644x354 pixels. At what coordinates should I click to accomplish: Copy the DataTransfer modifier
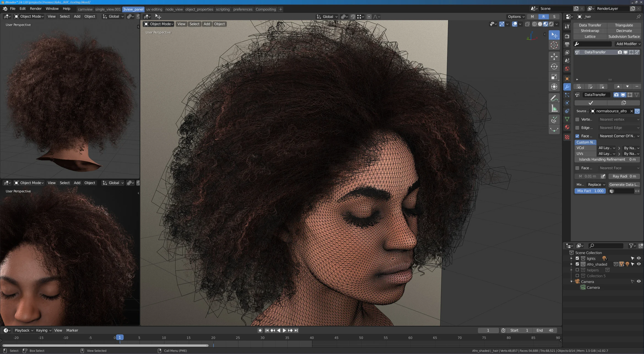pyautogui.click(x=624, y=103)
